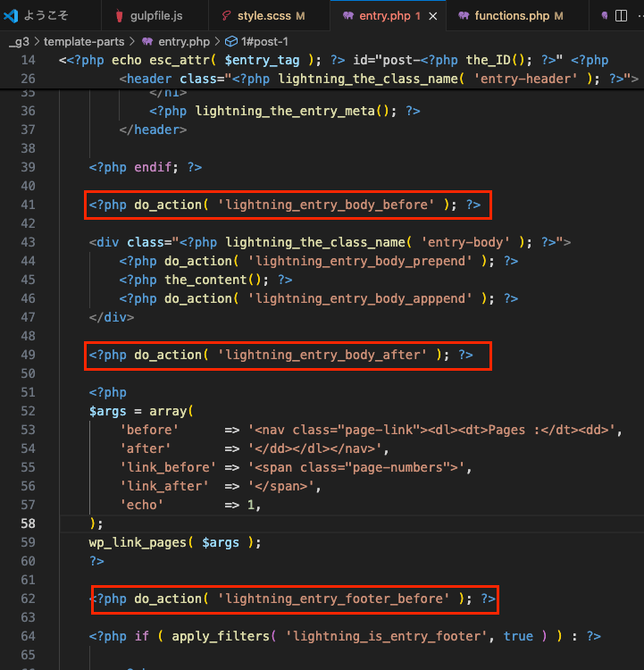Click the symbol cube icon in the breadcrumb

230,41
